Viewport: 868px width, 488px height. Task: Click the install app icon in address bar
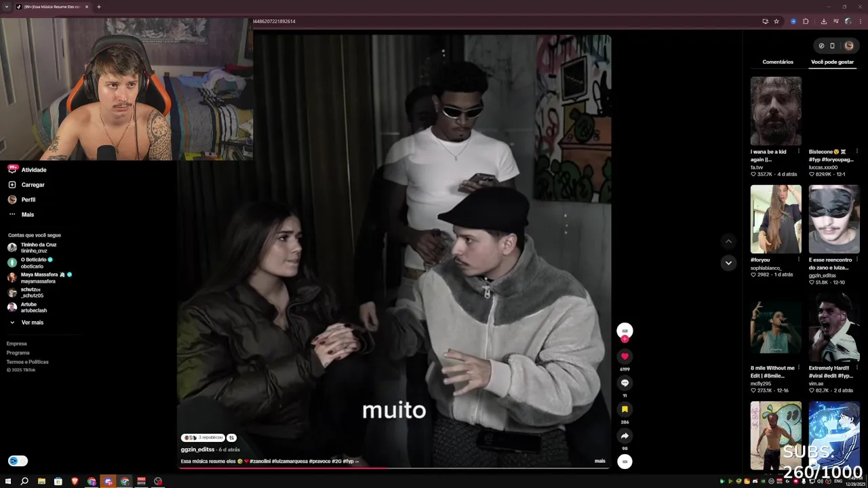[x=765, y=22]
